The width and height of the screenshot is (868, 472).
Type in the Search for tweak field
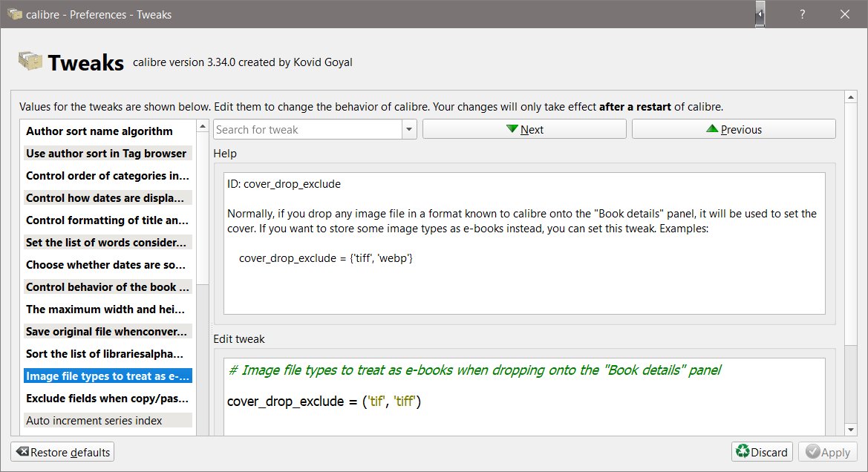coord(308,130)
